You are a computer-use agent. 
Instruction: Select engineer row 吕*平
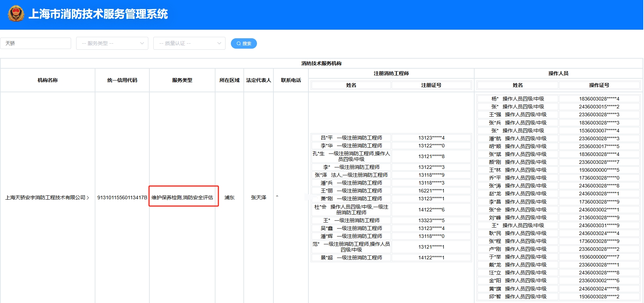point(351,138)
